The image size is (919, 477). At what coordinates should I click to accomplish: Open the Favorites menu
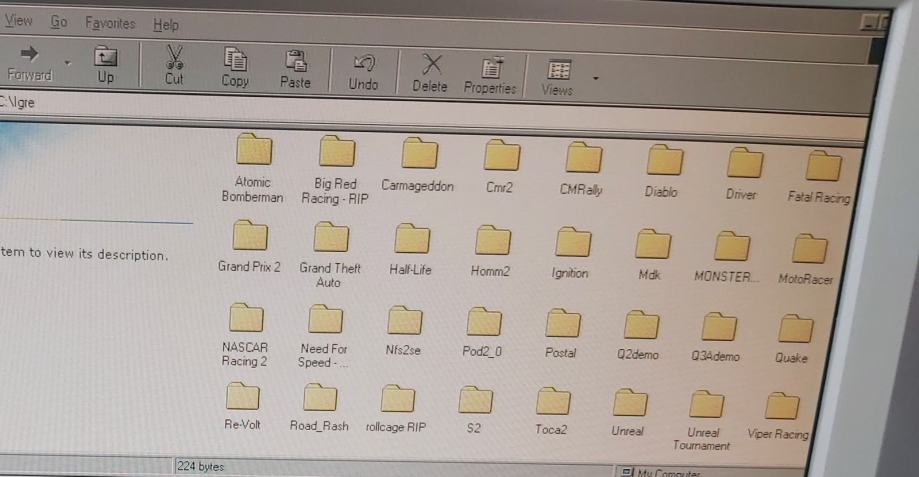pyautogui.click(x=110, y=22)
